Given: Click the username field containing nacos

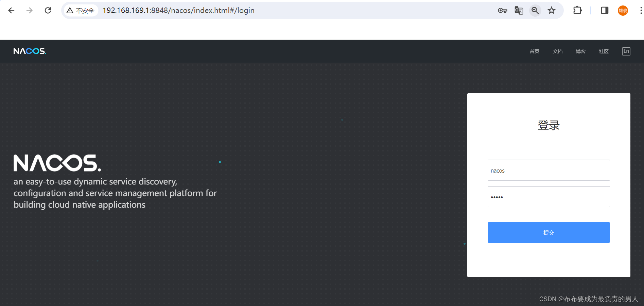Looking at the screenshot, I should (x=549, y=170).
